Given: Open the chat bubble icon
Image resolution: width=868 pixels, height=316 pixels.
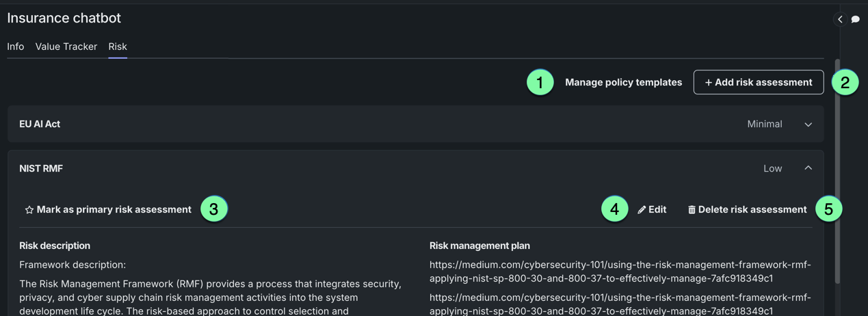Looking at the screenshot, I should click(855, 19).
